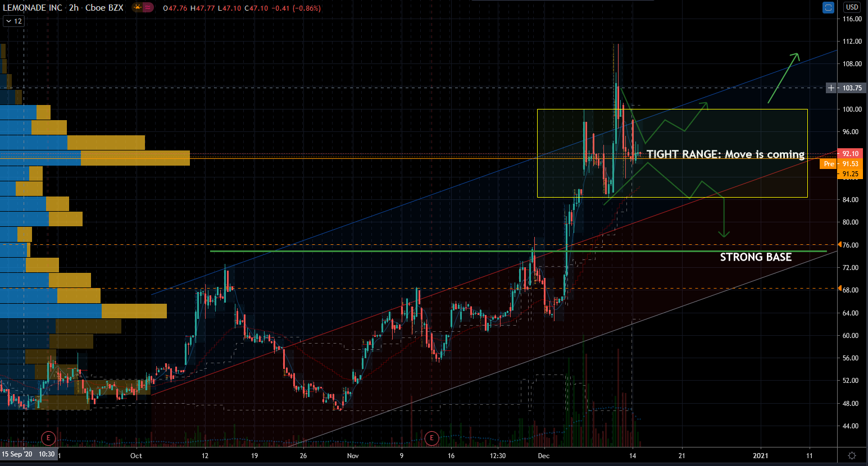Click the 68.00 price axis label

click(x=851, y=290)
